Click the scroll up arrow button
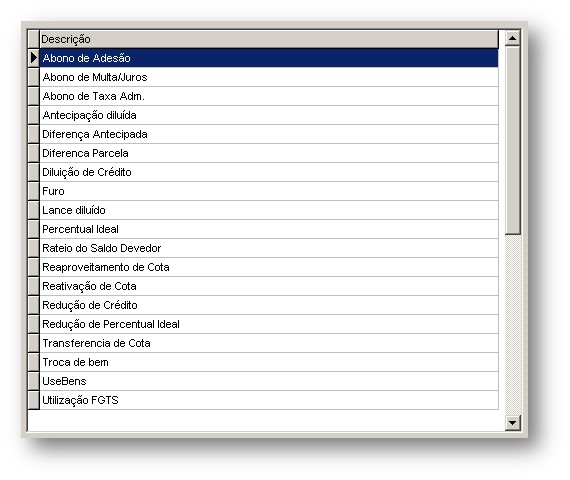This screenshot has height=480, width=570. pyautogui.click(x=513, y=38)
